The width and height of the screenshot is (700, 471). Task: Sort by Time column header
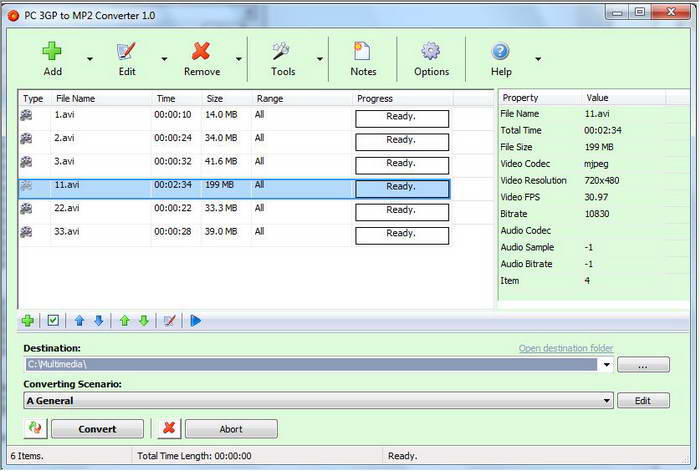click(177, 98)
